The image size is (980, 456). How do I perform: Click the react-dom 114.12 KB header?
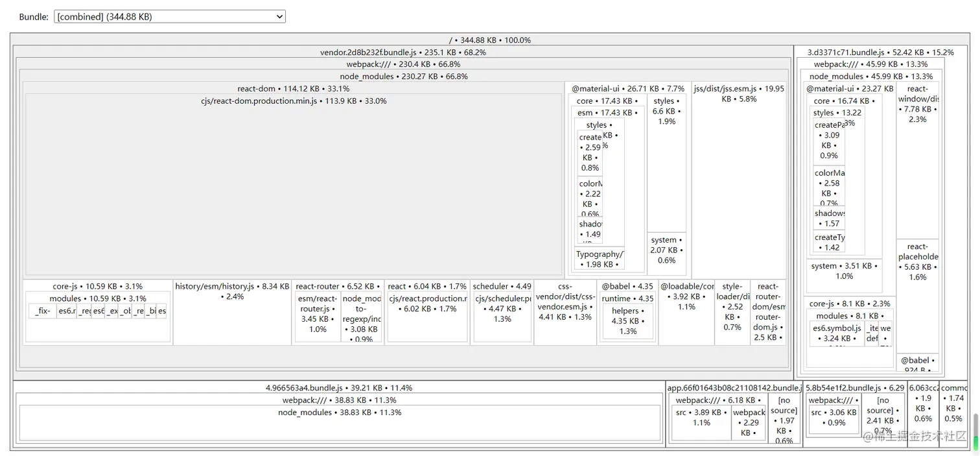point(293,88)
